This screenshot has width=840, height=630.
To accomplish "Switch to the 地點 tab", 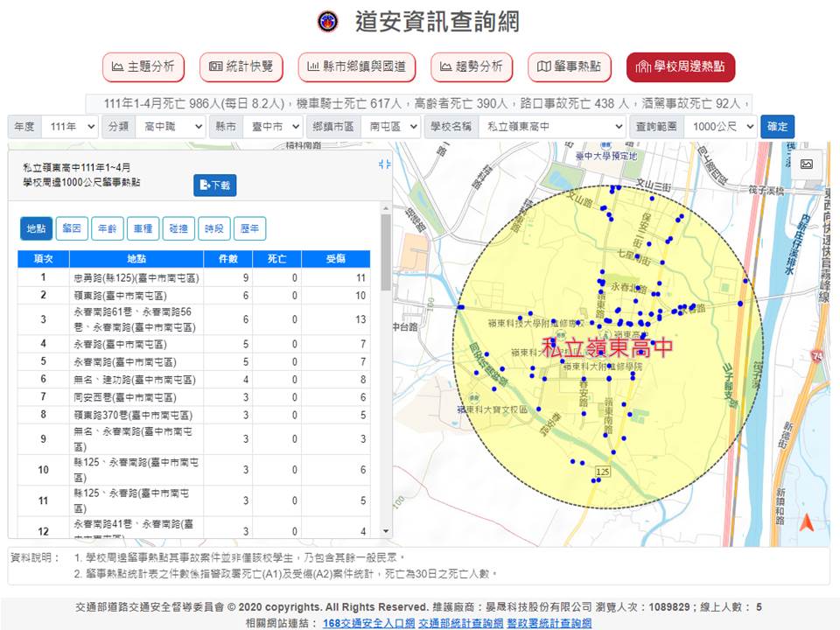I will pyautogui.click(x=37, y=228).
